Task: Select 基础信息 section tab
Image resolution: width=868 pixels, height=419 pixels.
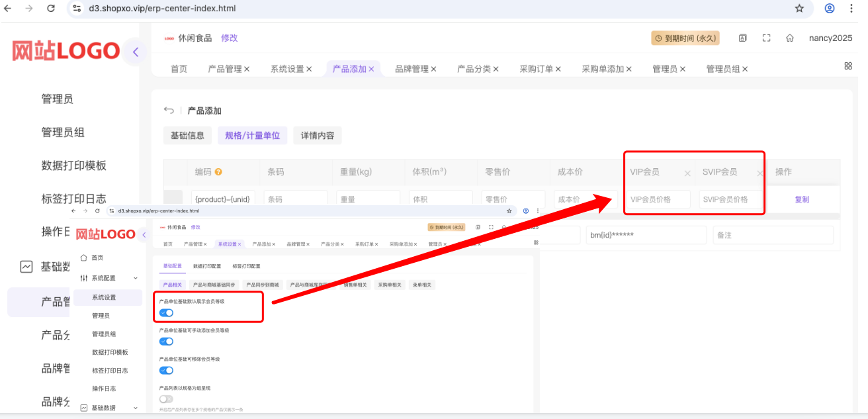Action: click(x=188, y=136)
